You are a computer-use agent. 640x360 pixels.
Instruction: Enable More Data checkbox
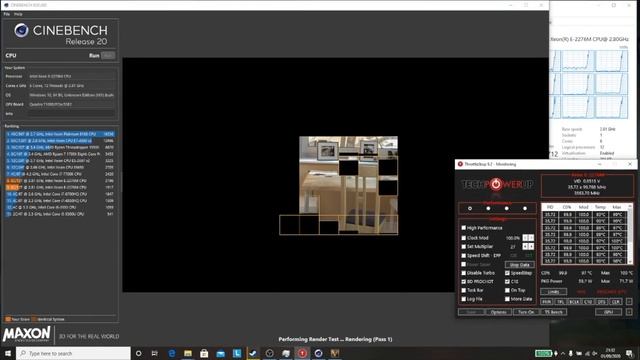coord(507,299)
